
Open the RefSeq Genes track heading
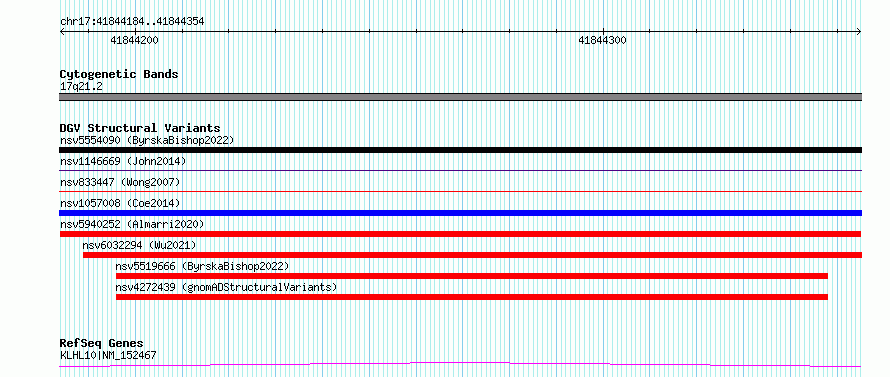[101, 343]
